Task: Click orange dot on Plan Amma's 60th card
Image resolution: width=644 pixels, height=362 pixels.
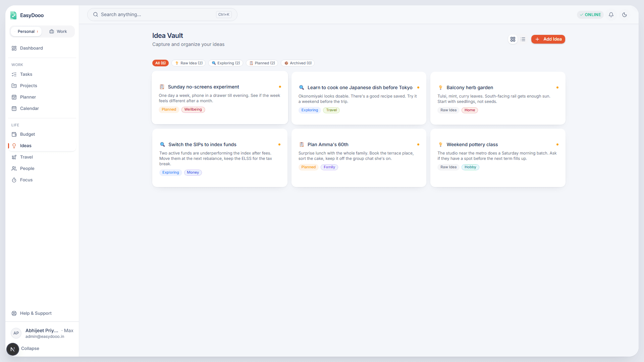Action: click(x=418, y=144)
